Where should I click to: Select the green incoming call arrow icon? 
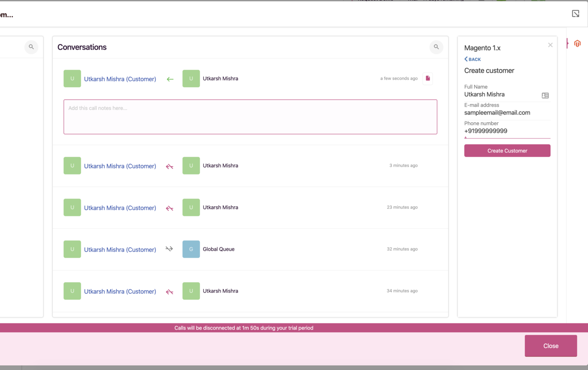click(x=170, y=79)
